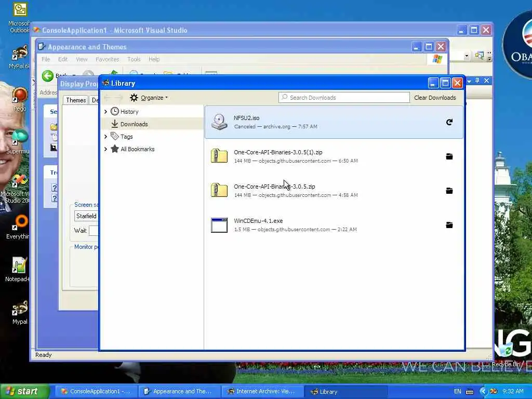Click the WinCDEmu-4.1.exe application icon
The height and width of the screenshot is (399, 532).
219,225
